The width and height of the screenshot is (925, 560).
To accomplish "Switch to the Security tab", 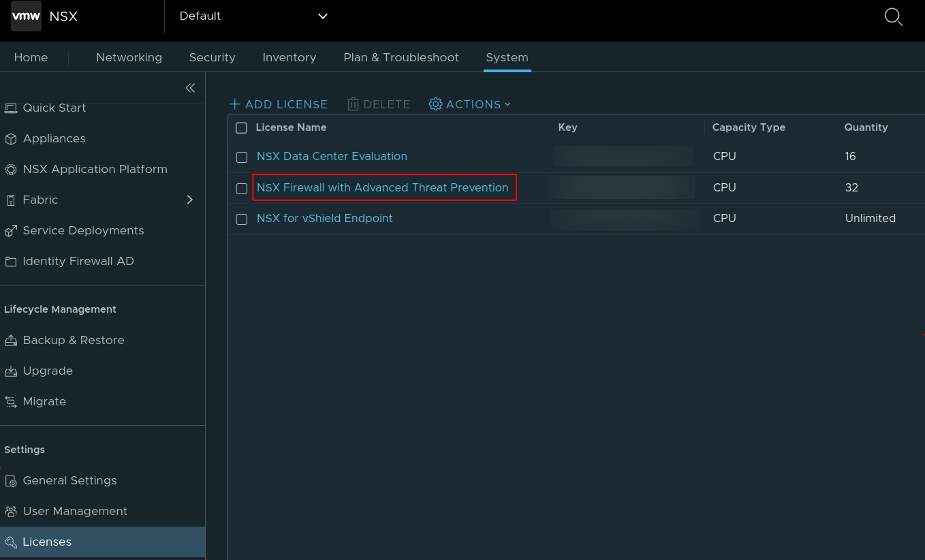I will [212, 57].
